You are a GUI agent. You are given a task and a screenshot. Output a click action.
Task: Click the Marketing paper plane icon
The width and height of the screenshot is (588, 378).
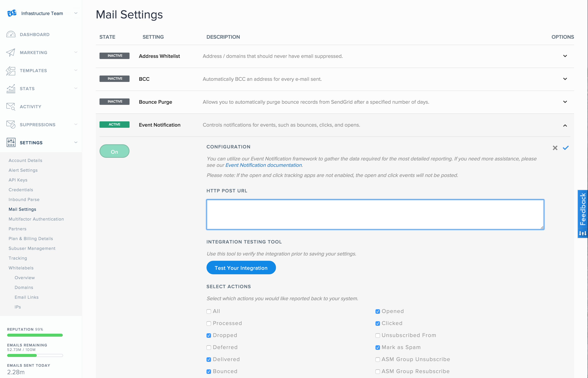[11, 52]
